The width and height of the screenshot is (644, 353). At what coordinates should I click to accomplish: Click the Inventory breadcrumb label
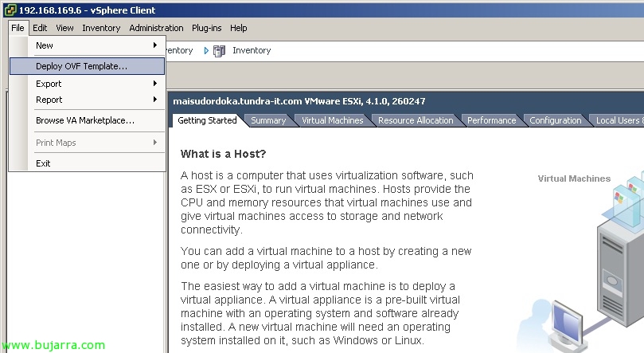(252, 50)
